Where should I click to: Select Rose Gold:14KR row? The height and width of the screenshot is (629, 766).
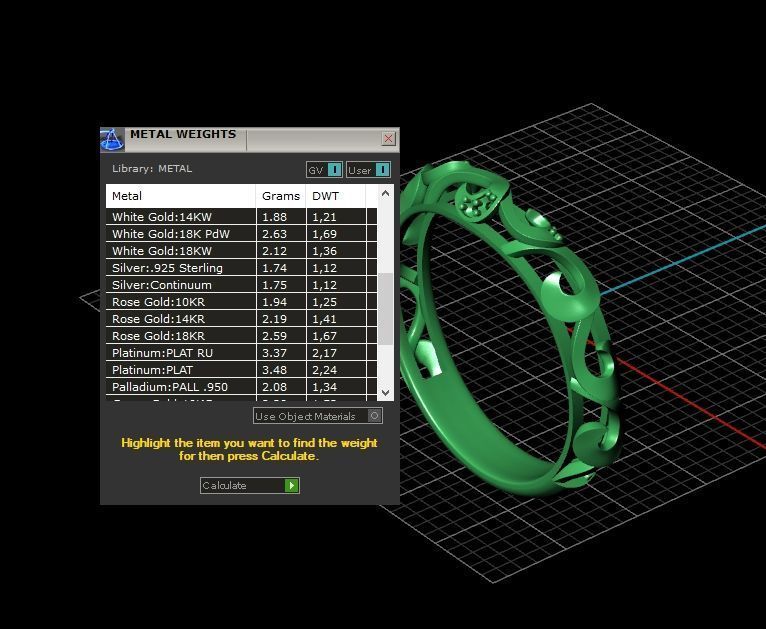[x=241, y=319]
